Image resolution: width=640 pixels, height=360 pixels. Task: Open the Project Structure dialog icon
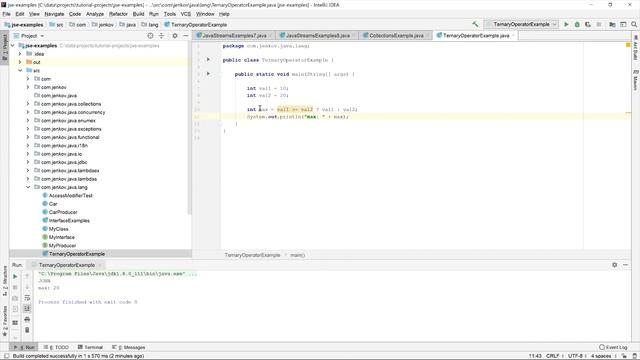(x=612, y=24)
